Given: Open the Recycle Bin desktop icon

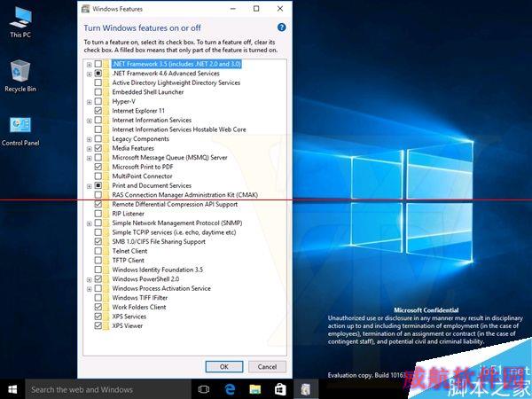Looking at the screenshot, I should (x=20, y=76).
